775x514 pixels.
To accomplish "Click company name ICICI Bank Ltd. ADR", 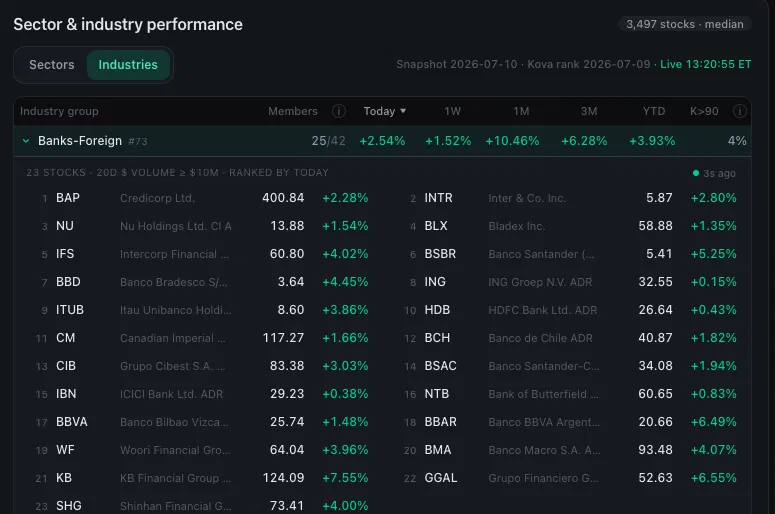I will [172, 394].
